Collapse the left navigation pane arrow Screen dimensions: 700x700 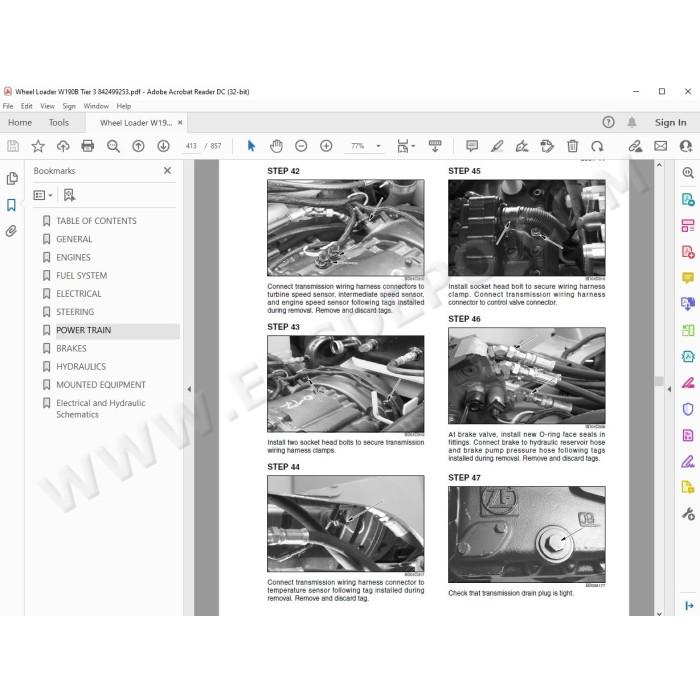189,389
